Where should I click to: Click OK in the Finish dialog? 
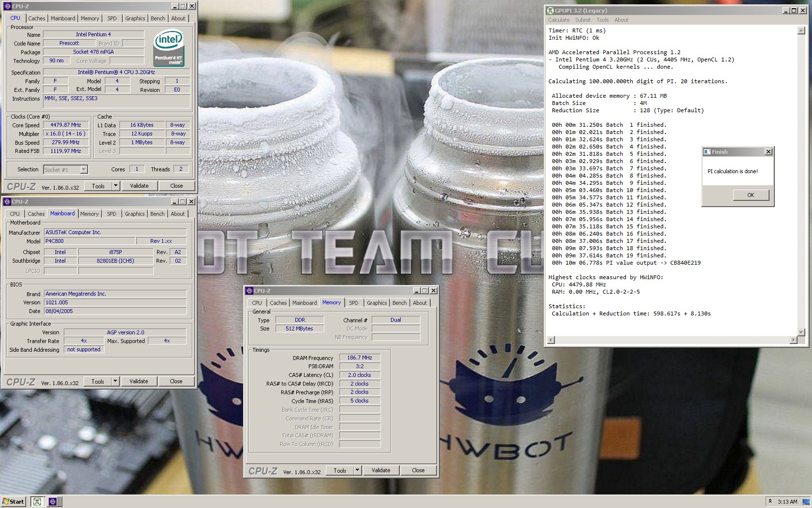pyautogui.click(x=750, y=195)
